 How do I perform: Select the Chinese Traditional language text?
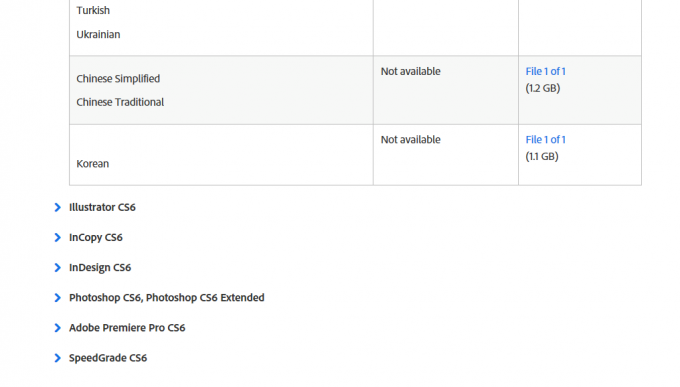pyautogui.click(x=120, y=102)
